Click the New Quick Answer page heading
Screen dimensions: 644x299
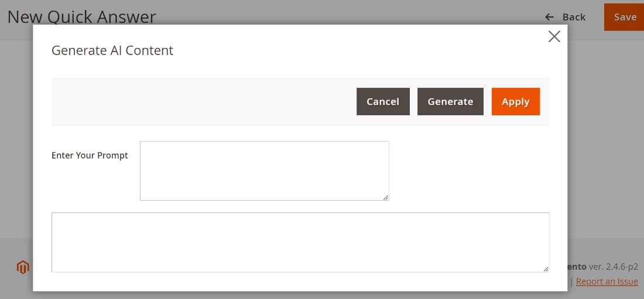81,16
